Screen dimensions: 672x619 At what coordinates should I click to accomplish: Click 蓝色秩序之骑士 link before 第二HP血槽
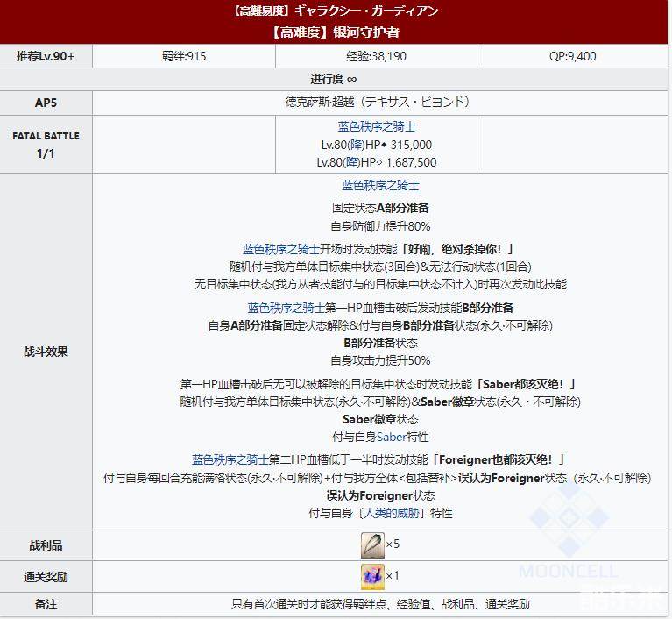coord(230,459)
